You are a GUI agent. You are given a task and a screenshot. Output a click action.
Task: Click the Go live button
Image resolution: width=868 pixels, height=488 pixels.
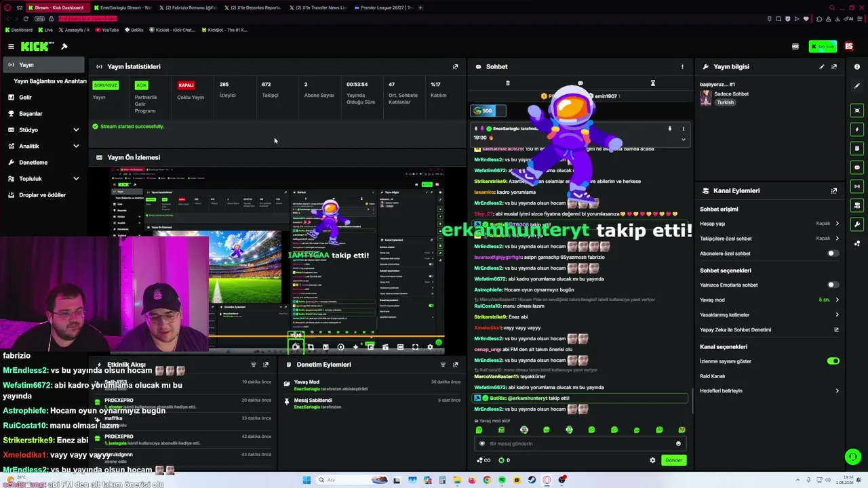click(823, 46)
